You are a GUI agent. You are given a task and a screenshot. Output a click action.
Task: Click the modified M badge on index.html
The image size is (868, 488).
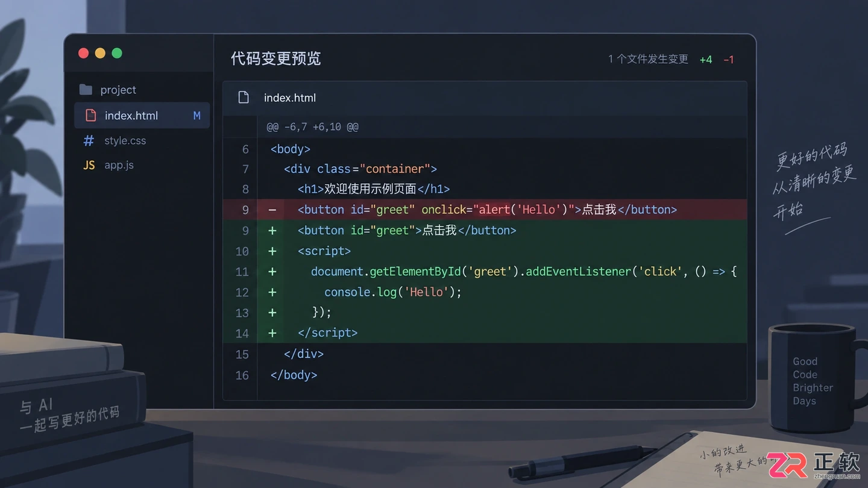pyautogui.click(x=197, y=115)
